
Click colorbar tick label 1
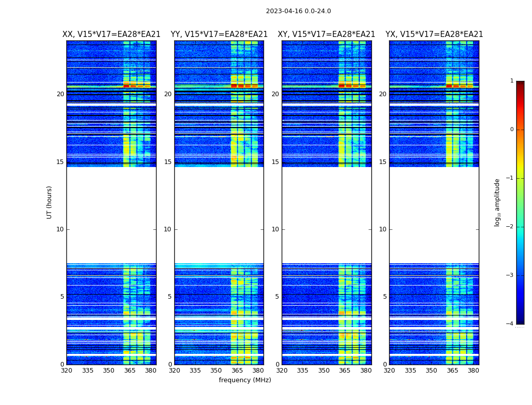click(x=512, y=81)
